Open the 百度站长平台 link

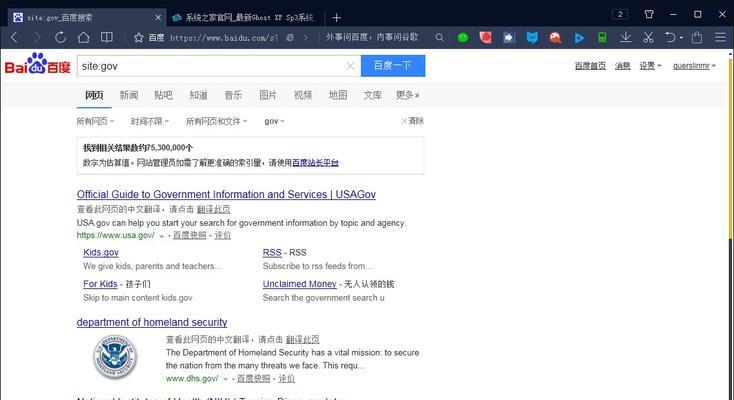click(315, 163)
